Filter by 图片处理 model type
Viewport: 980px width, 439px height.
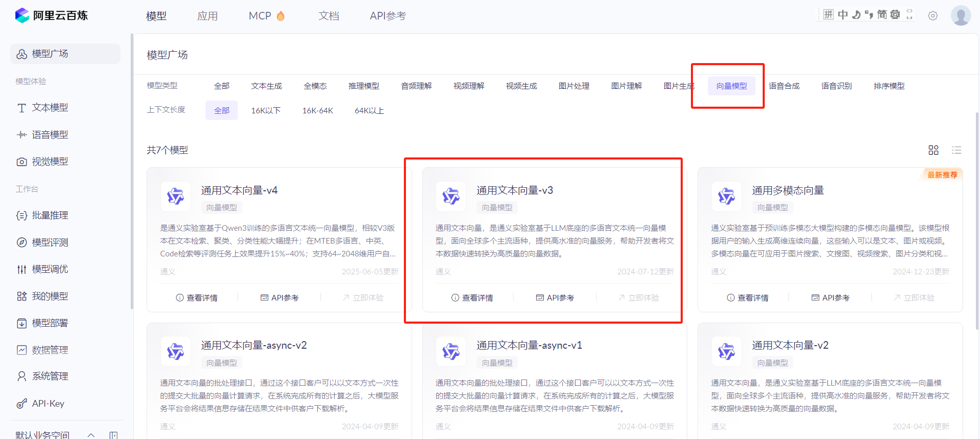point(574,86)
